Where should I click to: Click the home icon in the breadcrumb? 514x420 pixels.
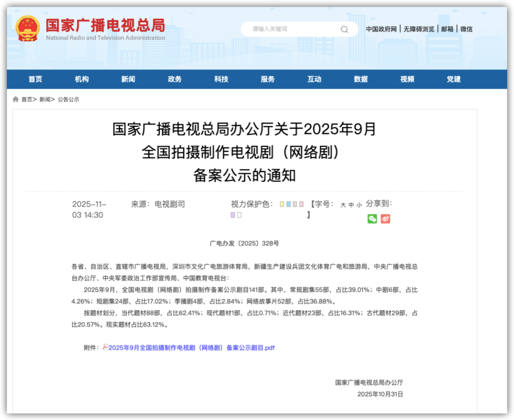tap(15, 99)
